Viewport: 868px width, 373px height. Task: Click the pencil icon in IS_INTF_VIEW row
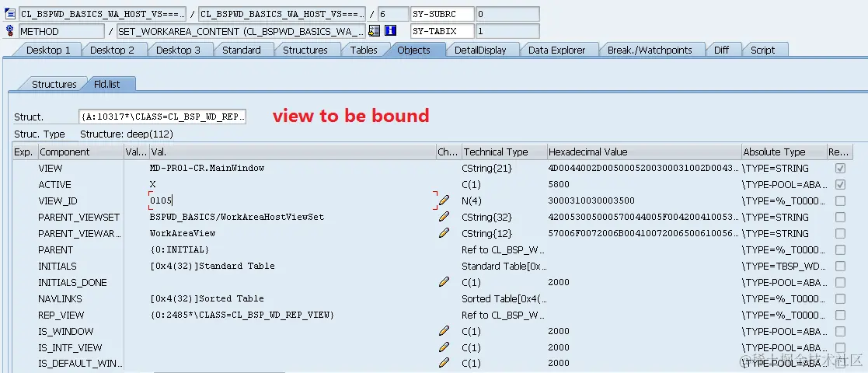[444, 347]
